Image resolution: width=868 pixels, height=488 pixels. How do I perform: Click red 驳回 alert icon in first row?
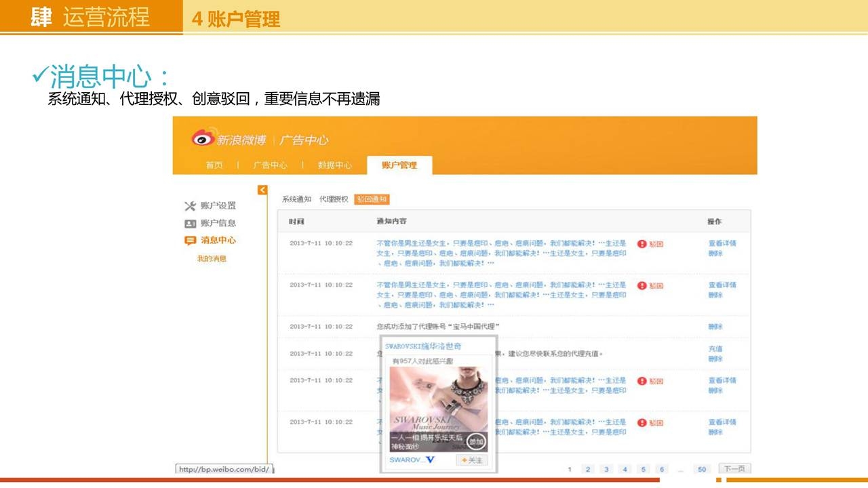pyautogui.click(x=642, y=244)
